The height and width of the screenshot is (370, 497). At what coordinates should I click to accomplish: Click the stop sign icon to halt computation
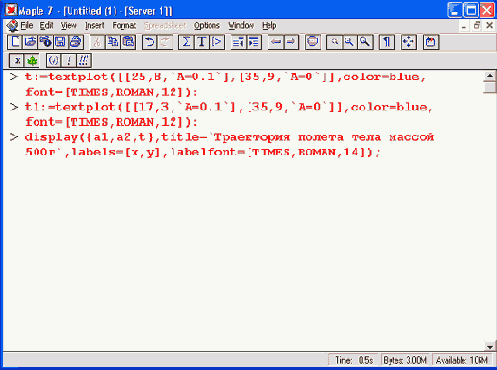click(313, 42)
